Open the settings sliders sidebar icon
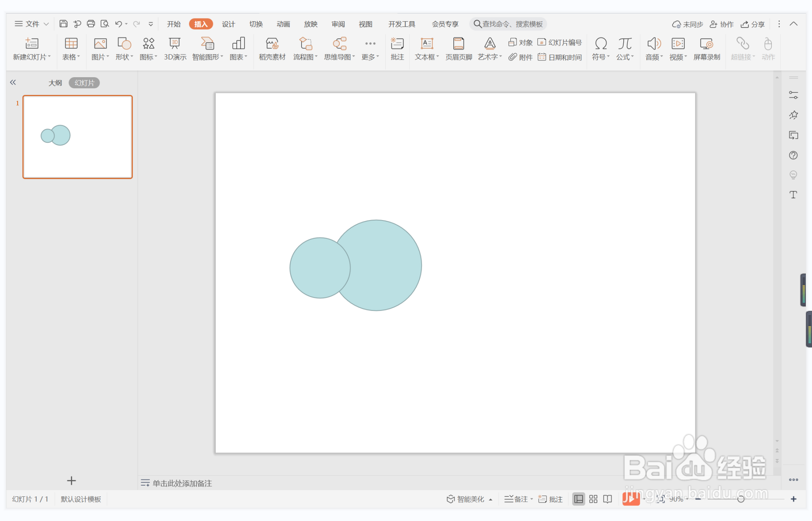 tap(793, 95)
